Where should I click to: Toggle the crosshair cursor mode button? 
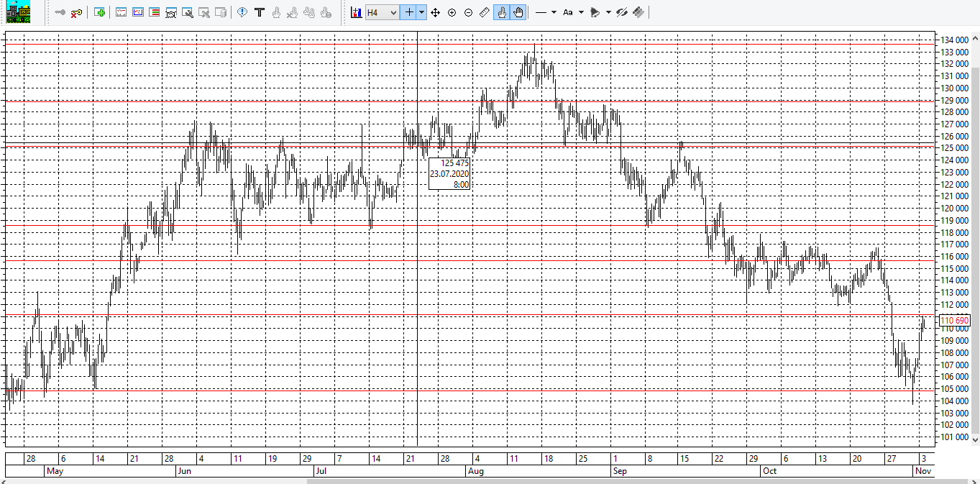pyautogui.click(x=408, y=12)
